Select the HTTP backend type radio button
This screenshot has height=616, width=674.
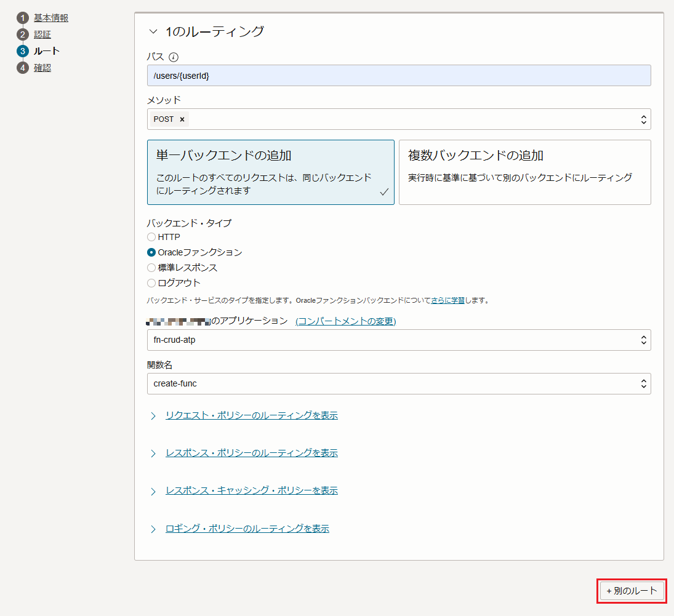click(151, 237)
